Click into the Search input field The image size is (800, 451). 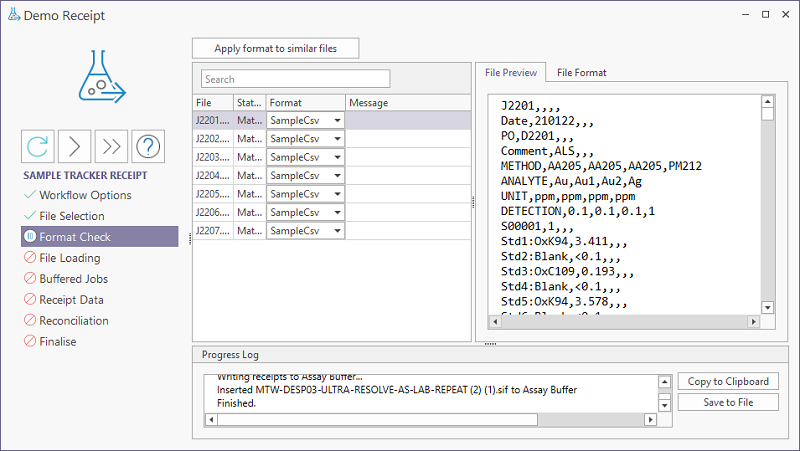click(x=295, y=79)
